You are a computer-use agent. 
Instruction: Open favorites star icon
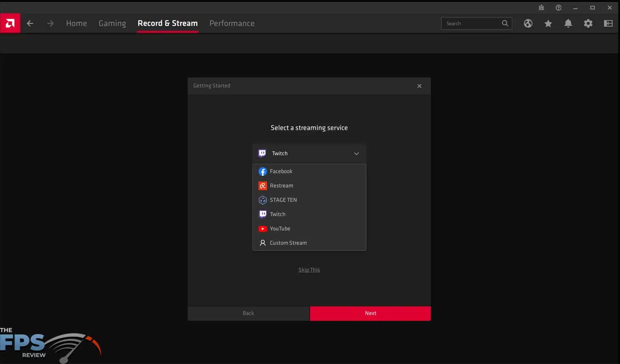pyautogui.click(x=548, y=23)
